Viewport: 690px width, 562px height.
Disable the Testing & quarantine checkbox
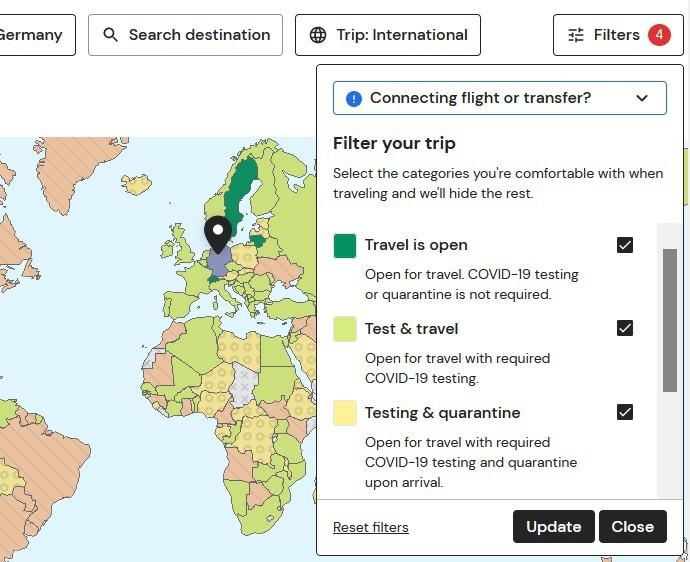tap(625, 412)
